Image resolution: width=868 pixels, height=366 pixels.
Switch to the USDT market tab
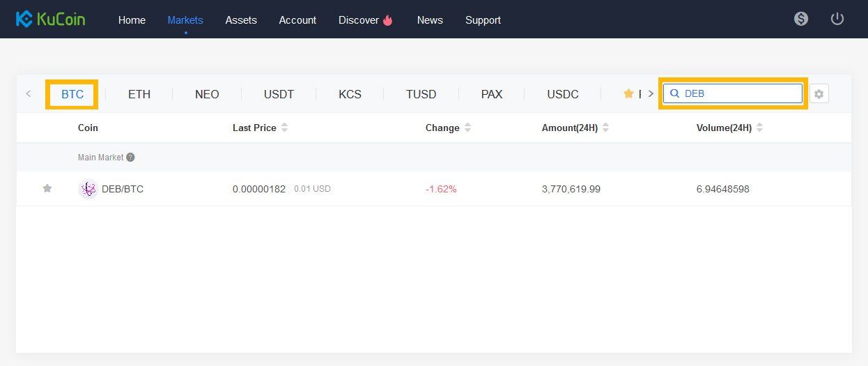279,94
